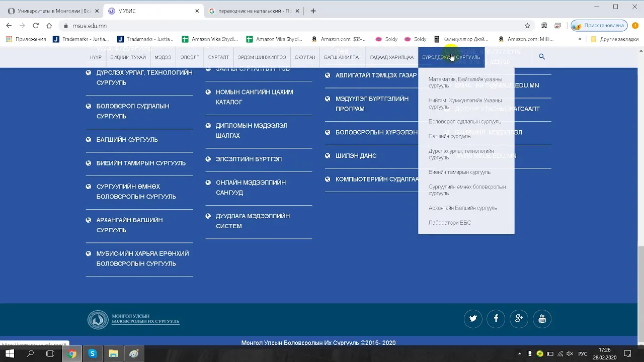Open the БАГШ АЖИЛТАН menu

pos(343,57)
